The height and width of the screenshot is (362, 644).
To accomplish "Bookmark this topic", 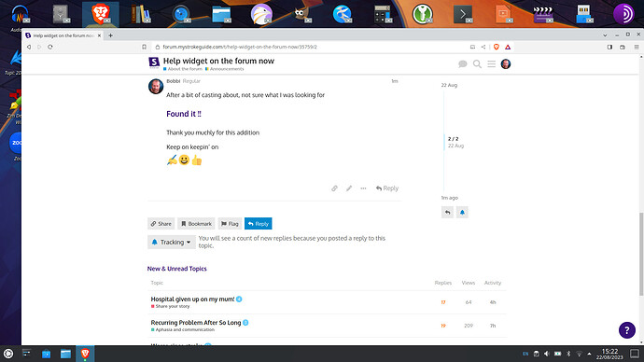I will (196, 224).
